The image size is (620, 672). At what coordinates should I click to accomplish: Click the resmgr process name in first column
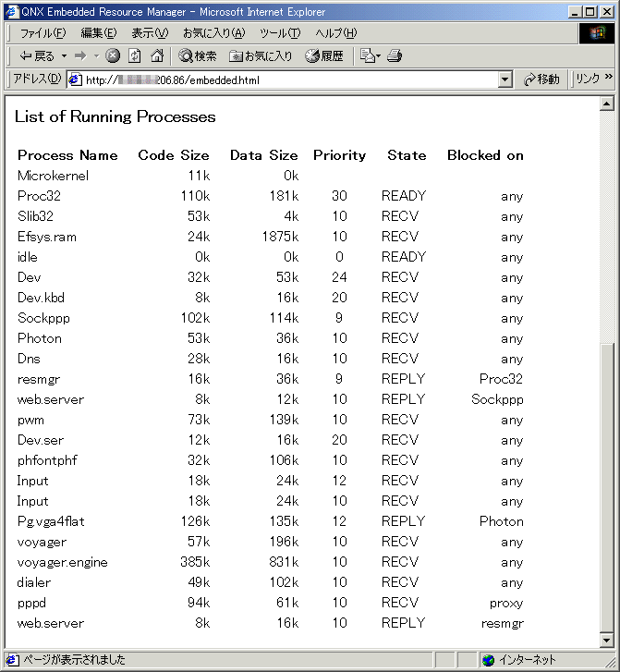point(39,380)
